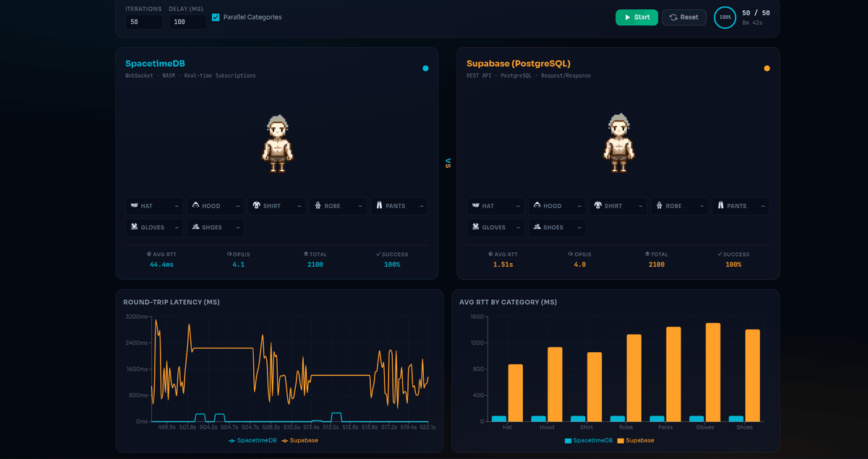Click the PANTS icon in the Supabase panel
This screenshot has height=459, width=868.
click(720, 205)
